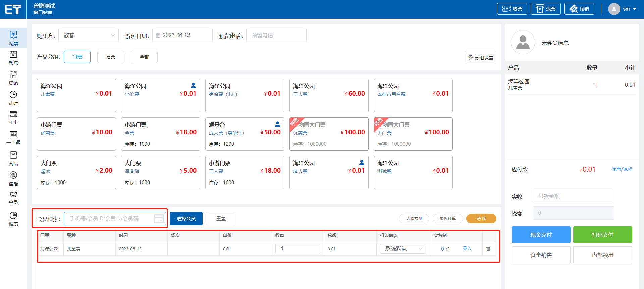Click the green 扫码支付 button

[602, 235]
